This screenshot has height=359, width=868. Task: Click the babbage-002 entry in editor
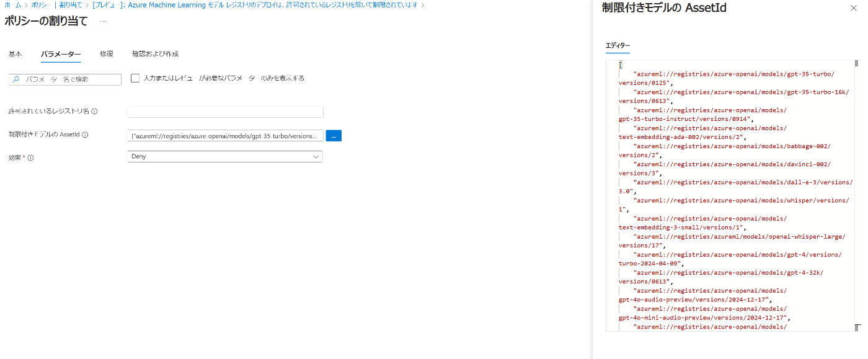pyautogui.click(x=732, y=146)
